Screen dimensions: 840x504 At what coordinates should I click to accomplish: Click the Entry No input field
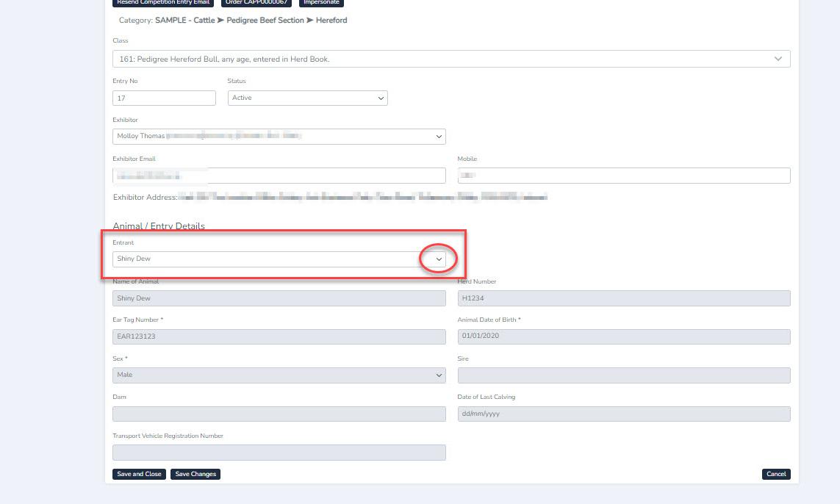164,98
